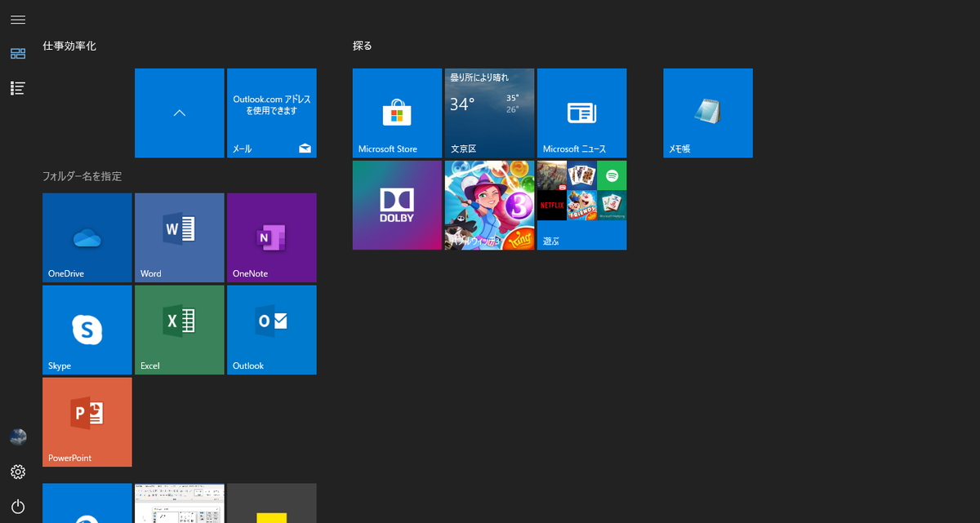Launch the Excel tile
The height and width of the screenshot is (523, 980).
(x=180, y=330)
